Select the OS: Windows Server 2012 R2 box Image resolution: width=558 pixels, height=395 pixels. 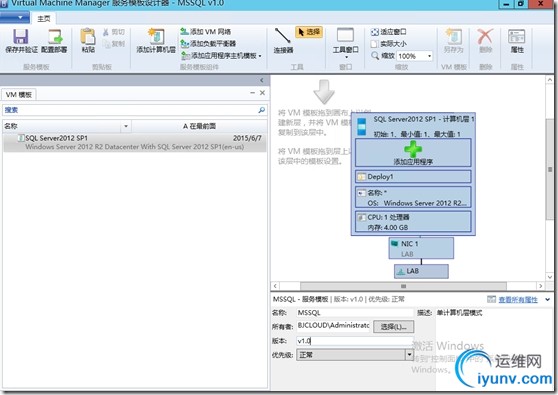coord(413,198)
